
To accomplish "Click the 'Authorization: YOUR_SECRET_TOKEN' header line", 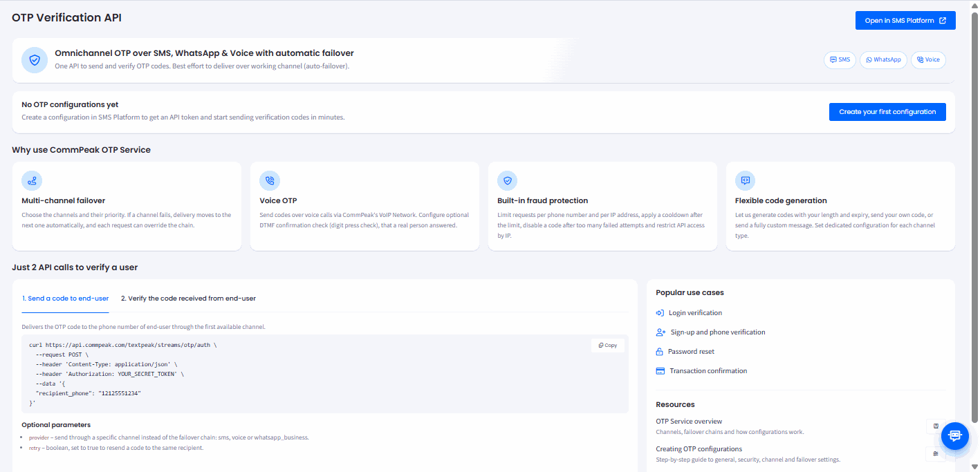I will coord(110,373).
